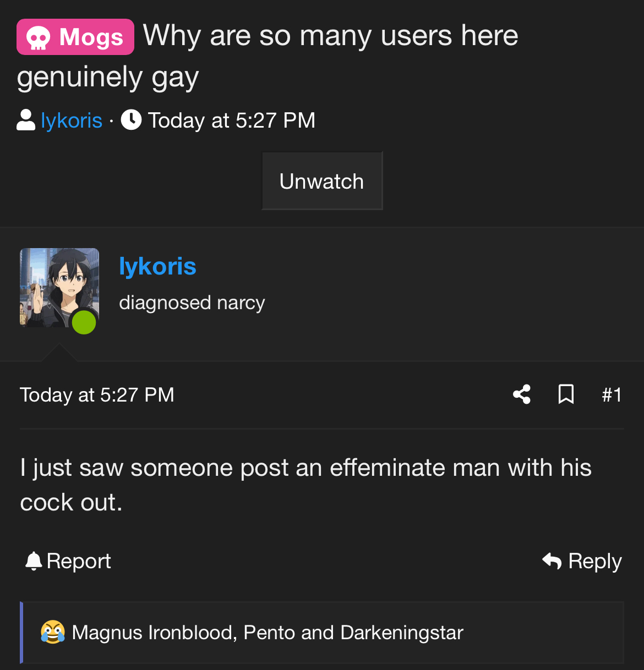
Task: Open the bold lykoris username in post
Action: point(157,267)
